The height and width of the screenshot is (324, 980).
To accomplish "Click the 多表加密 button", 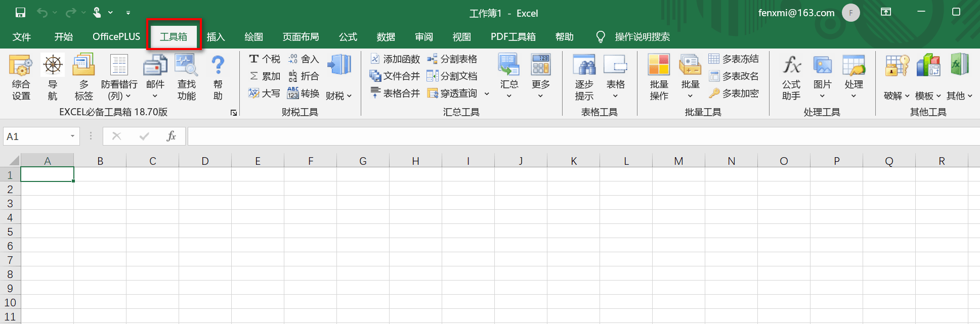I will pyautogui.click(x=734, y=93).
